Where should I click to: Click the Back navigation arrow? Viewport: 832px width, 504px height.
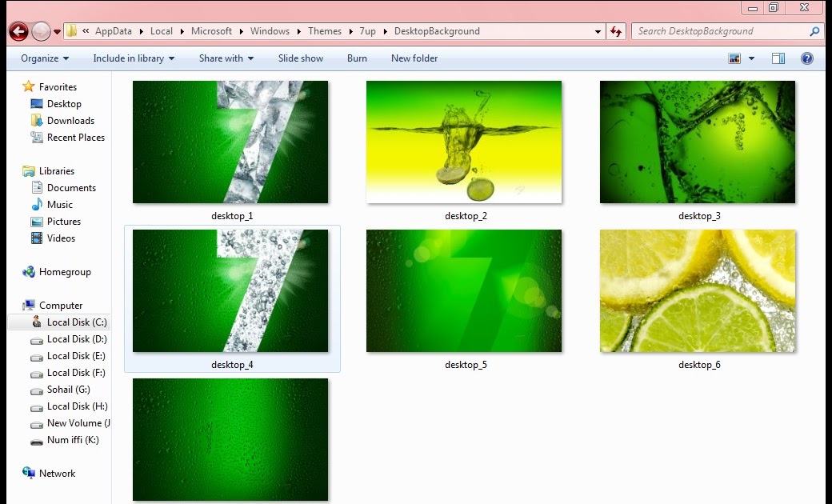pyautogui.click(x=18, y=30)
